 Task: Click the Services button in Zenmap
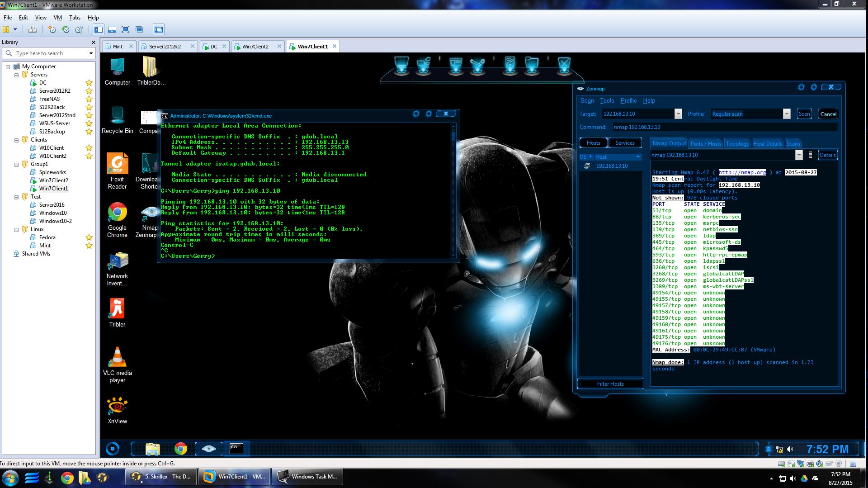[x=625, y=143]
